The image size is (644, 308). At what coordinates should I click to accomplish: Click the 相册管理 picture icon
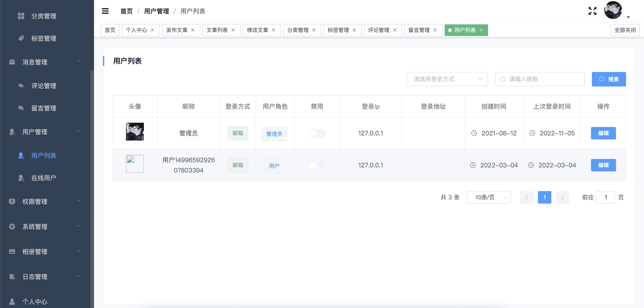[x=12, y=251]
